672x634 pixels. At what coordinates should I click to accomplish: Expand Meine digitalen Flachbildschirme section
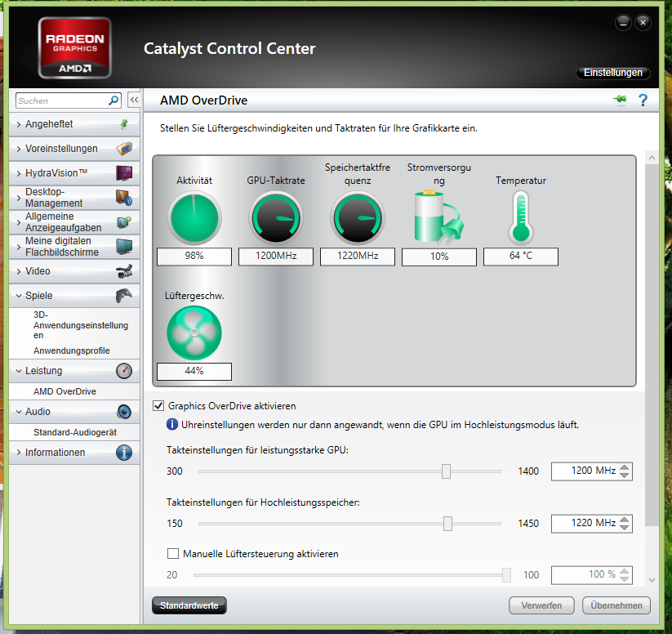(19, 247)
